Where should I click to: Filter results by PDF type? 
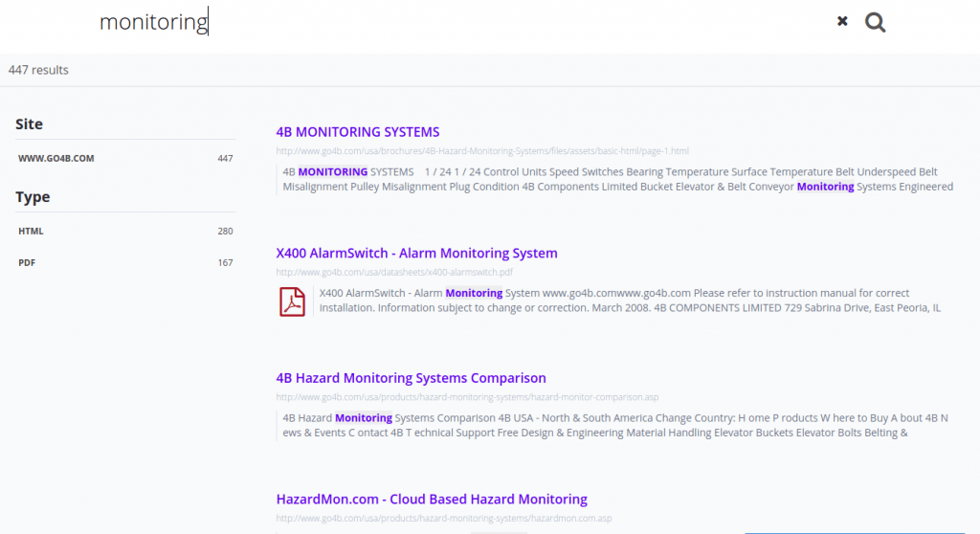point(125,262)
